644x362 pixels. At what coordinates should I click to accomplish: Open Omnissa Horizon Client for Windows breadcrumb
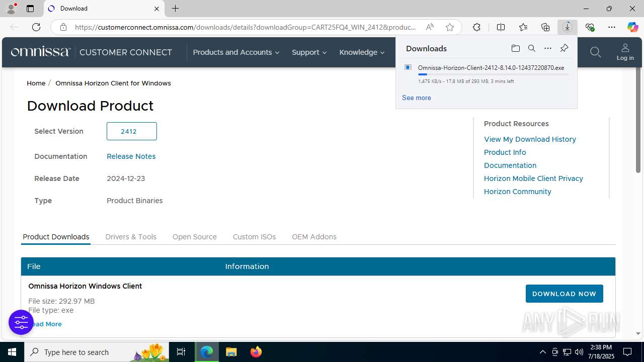pos(113,83)
